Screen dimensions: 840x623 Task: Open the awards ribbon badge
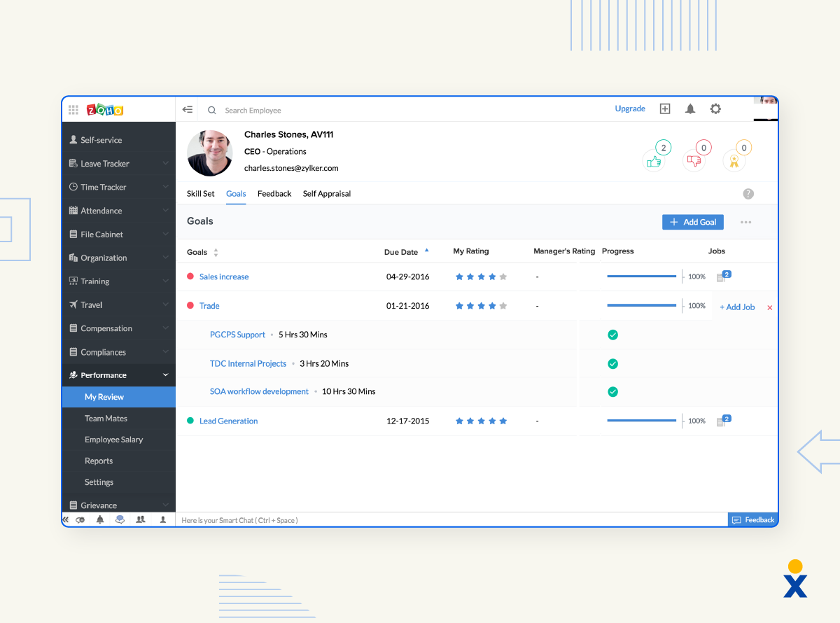coord(734,160)
